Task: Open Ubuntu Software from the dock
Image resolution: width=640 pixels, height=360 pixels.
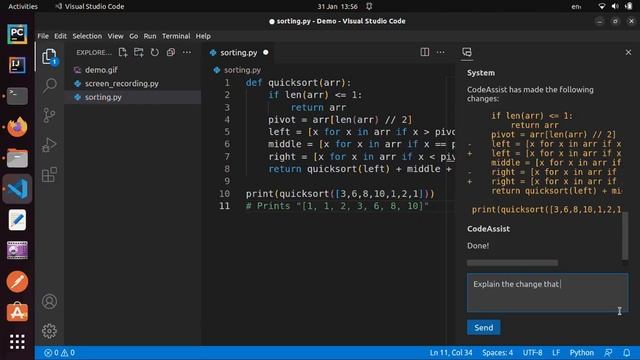Action: [x=17, y=313]
